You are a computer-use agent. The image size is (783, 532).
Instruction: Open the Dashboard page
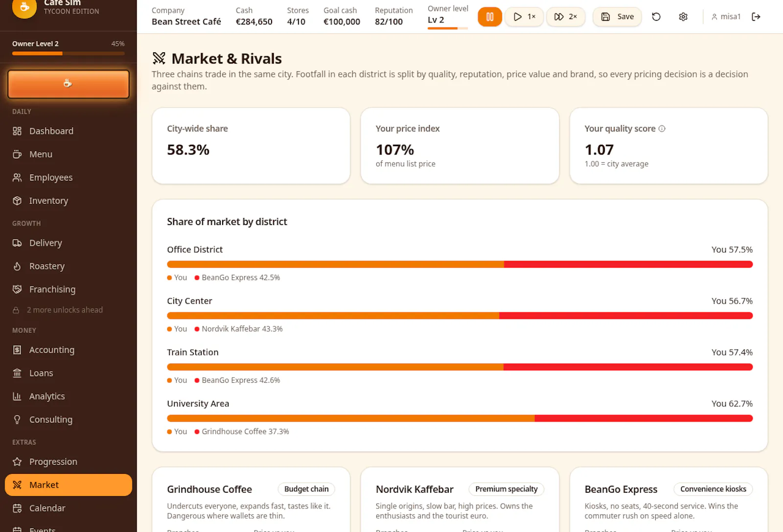coord(69,131)
